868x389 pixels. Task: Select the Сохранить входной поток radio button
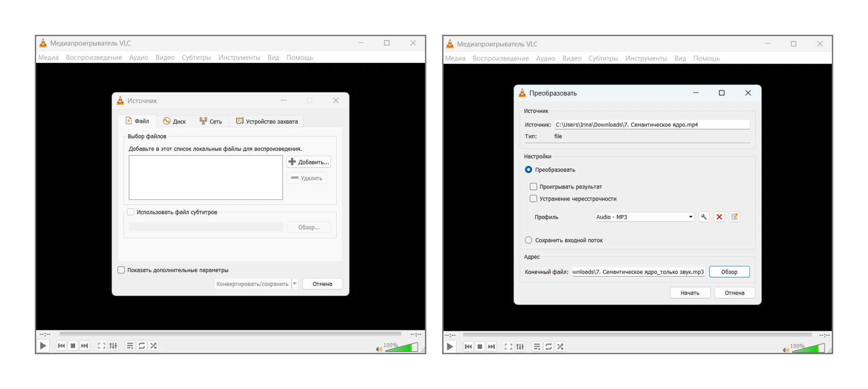tap(528, 240)
